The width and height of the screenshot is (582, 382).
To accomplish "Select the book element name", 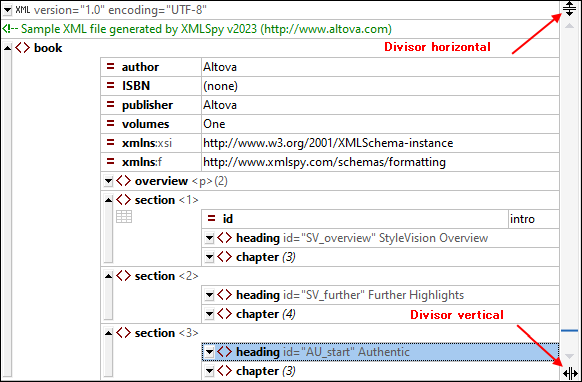I will pos(48,48).
